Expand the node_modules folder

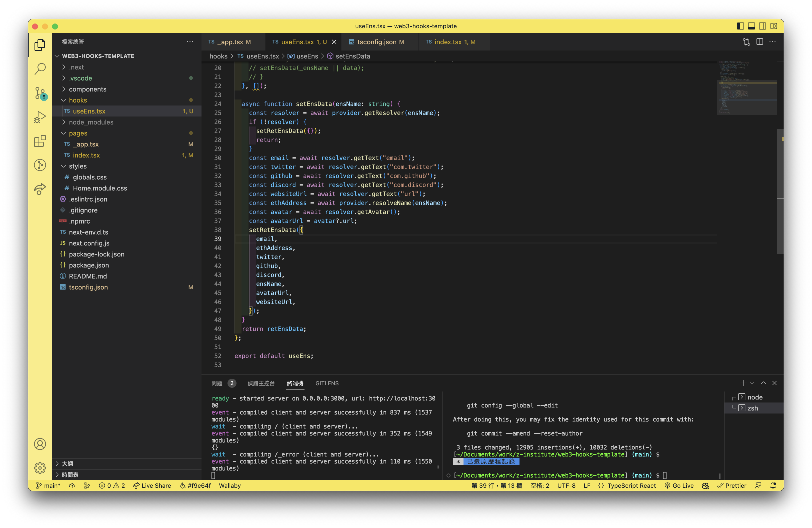coord(91,122)
